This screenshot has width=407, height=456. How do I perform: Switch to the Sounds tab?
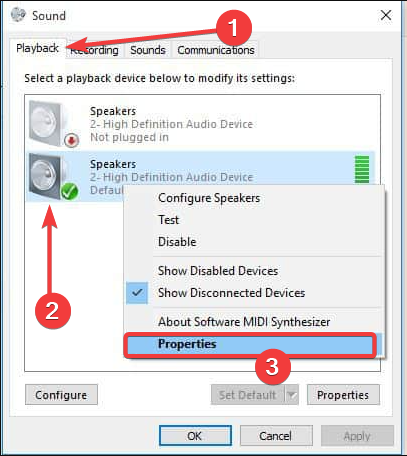pos(148,50)
